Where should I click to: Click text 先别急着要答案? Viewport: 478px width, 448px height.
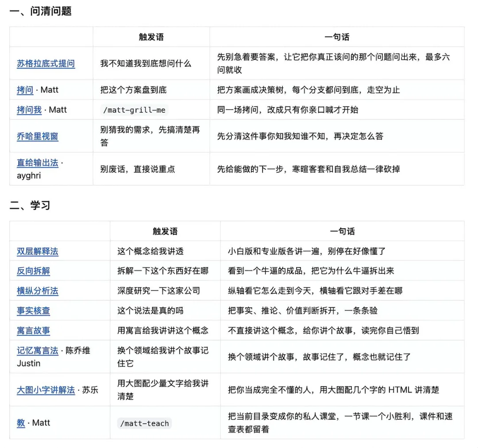(x=247, y=57)
